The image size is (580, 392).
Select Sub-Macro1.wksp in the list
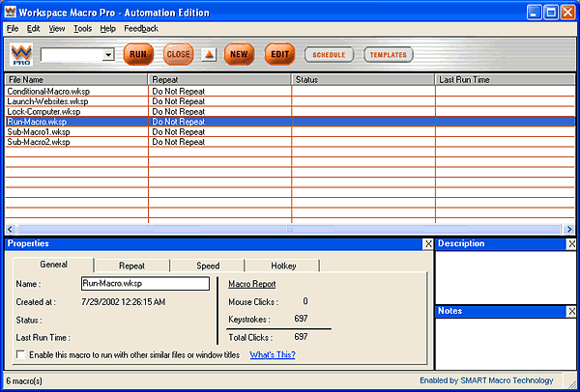pos(39,132)
